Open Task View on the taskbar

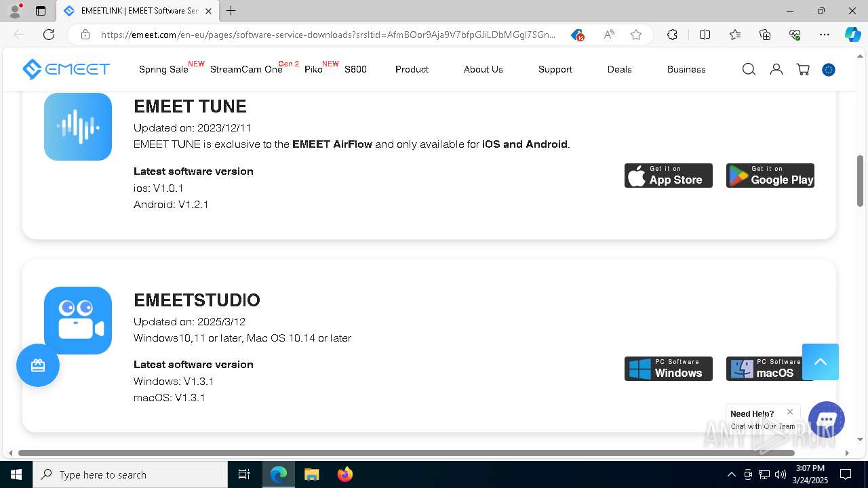point(244,474)
